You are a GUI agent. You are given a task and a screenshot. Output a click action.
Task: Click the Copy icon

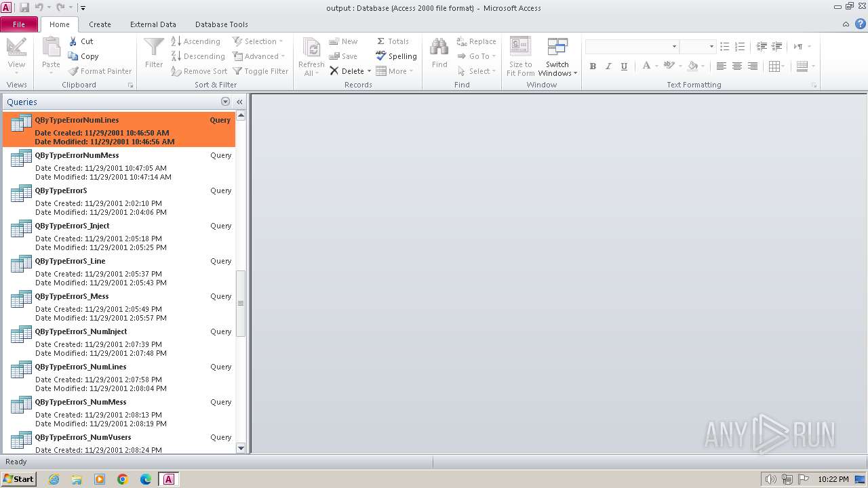[83, 56]
